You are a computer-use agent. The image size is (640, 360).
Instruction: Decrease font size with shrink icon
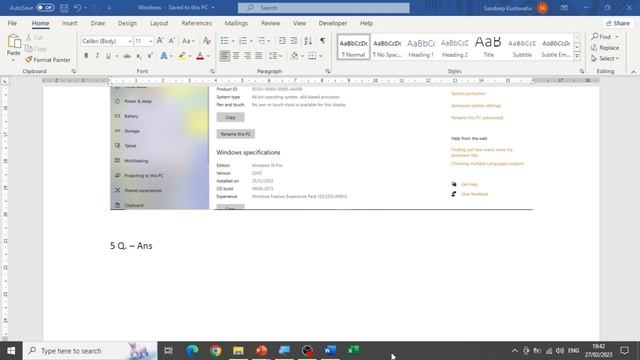coord(171,41)
